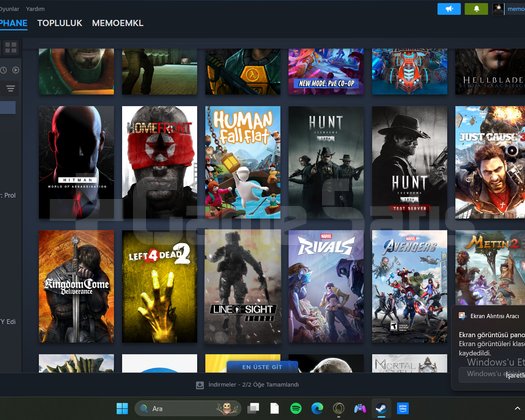525x420 pixels.
Task: Click the Ara search box in taskbar
Action: point(188,408)
